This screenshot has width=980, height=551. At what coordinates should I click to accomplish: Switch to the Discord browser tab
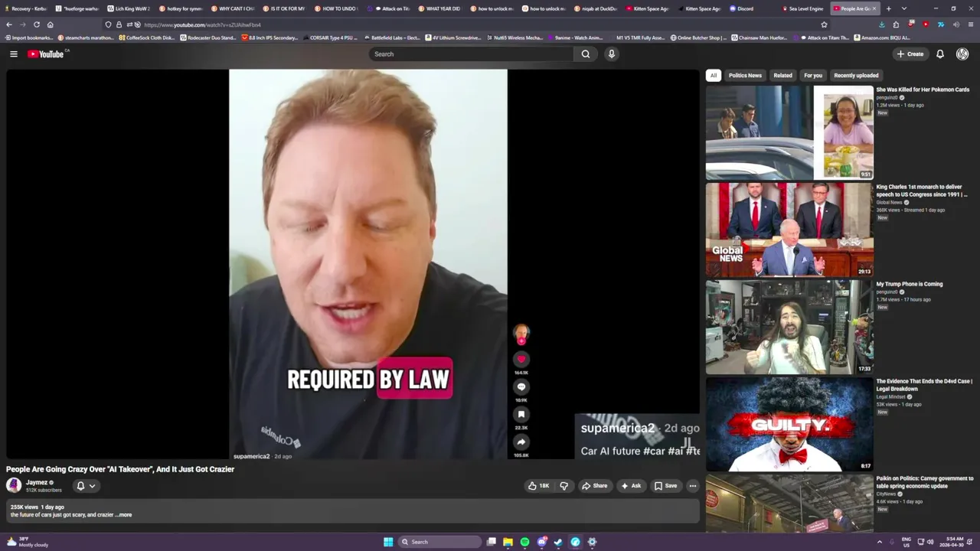coord(747,8)
